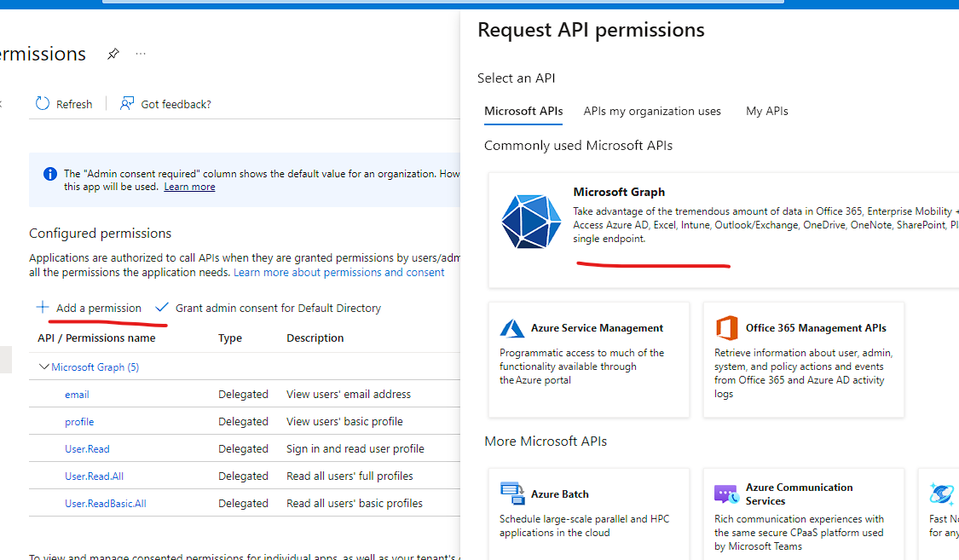Image resolution: width=959 pixels, height=560 pixels.
Task: Open the email permission
Action: pyautogui.click(x=77, y=395)
